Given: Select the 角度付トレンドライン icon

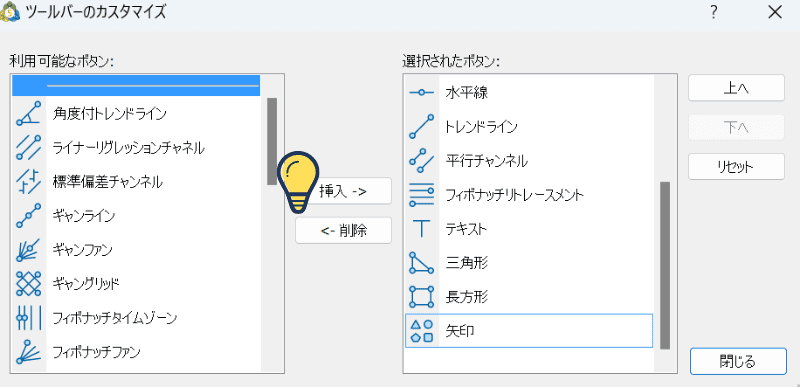Looking at the screenshot, I should (x=29, y=113).
